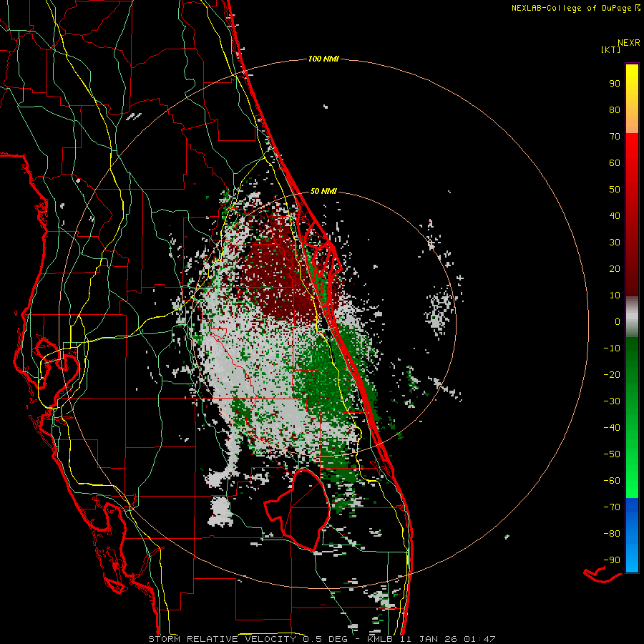Click the NEXR label above the color bar

628,43
